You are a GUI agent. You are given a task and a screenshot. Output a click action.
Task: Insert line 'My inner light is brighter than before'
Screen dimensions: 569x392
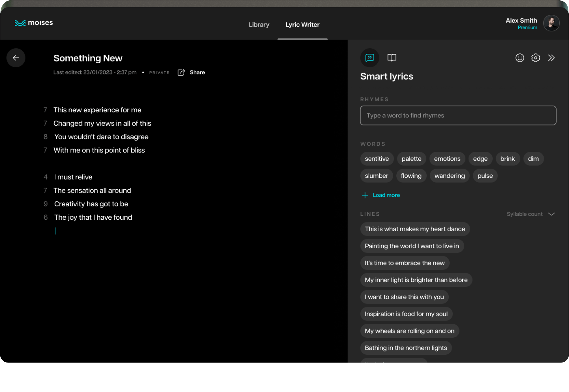pos(416,280)
